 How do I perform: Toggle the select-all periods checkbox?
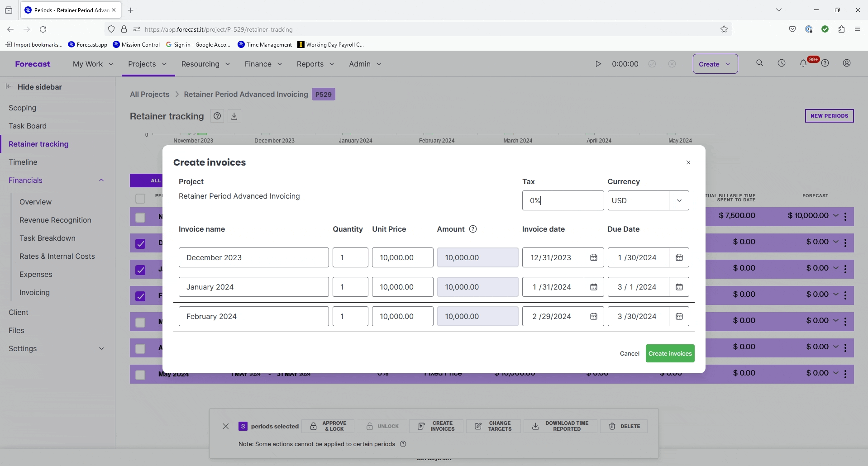pos(140,199)
